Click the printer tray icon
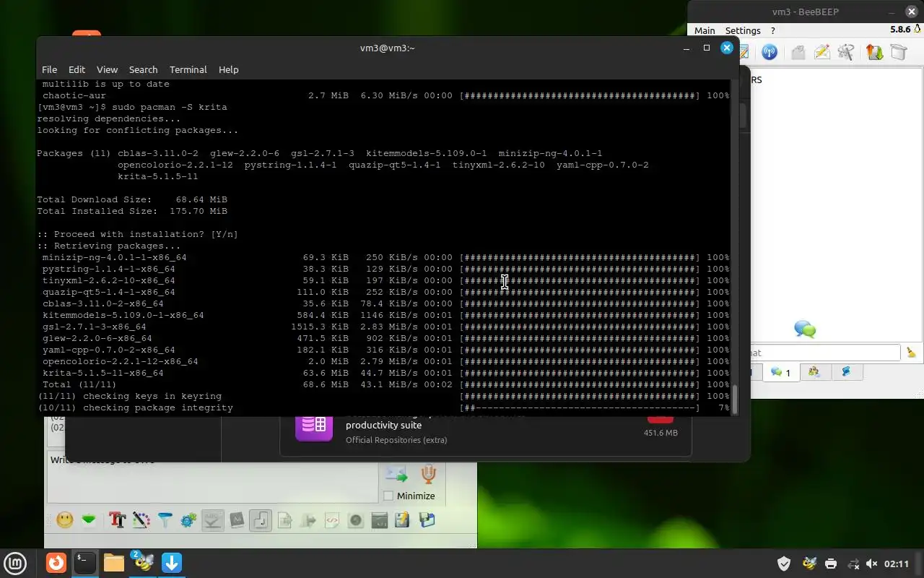This screenshot has width=924, height=578. point(831,564)
